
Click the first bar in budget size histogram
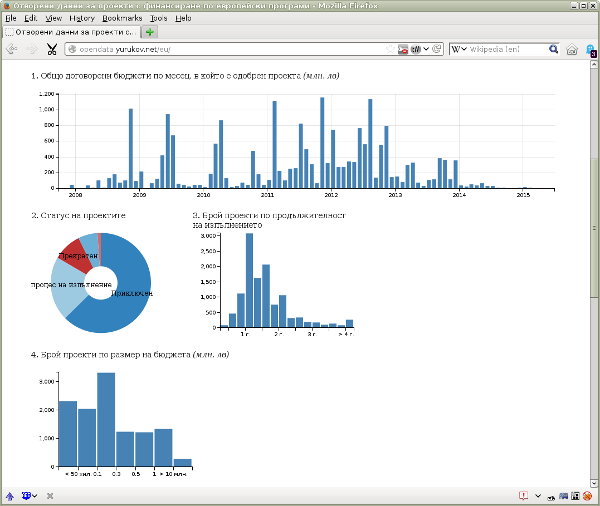click(x=68, y=434)
